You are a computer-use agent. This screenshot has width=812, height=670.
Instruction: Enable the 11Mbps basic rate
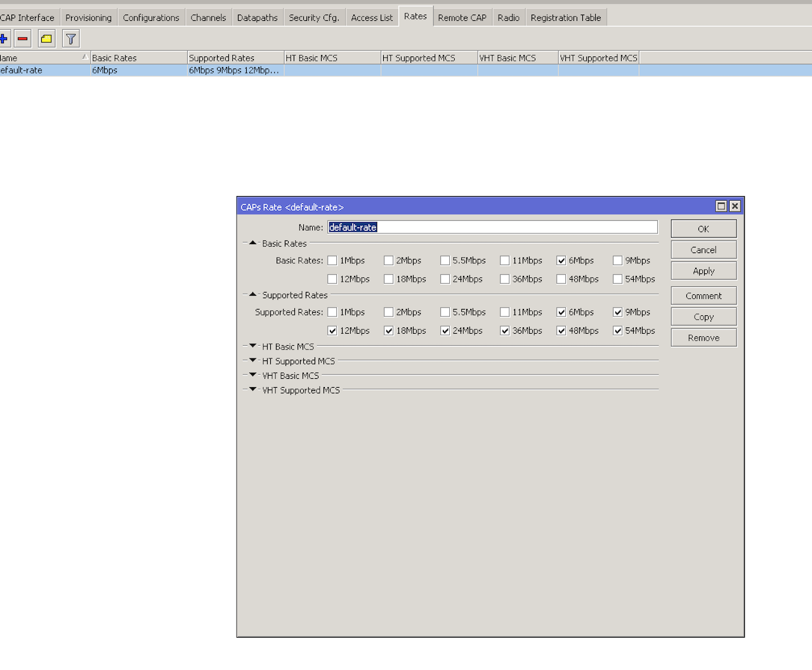point(504,260)
